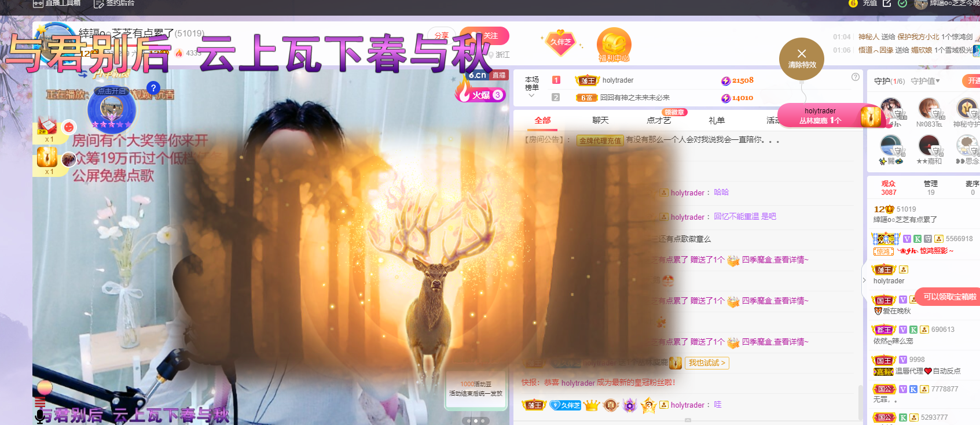Open the 签约后台 menu item
The image size is (980, 425).
tap(114, 3)
